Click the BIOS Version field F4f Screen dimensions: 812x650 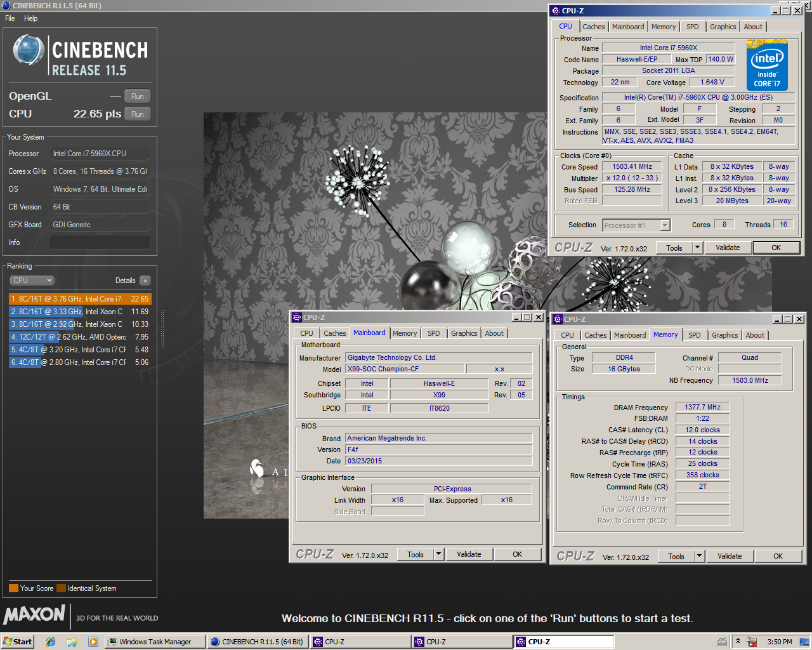pyautogui.click(x=439, y=449)
